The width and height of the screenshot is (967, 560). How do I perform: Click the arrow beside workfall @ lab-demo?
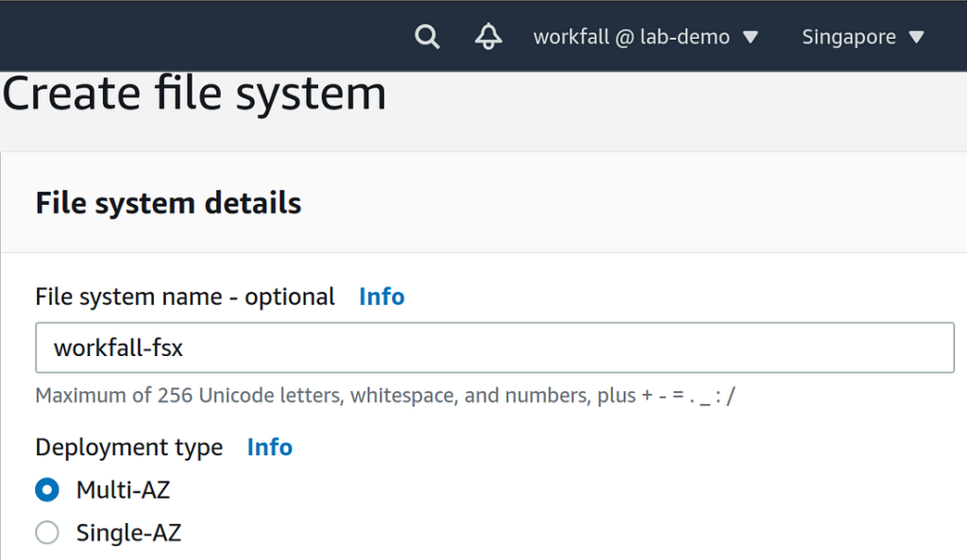[x=751, y=38]
